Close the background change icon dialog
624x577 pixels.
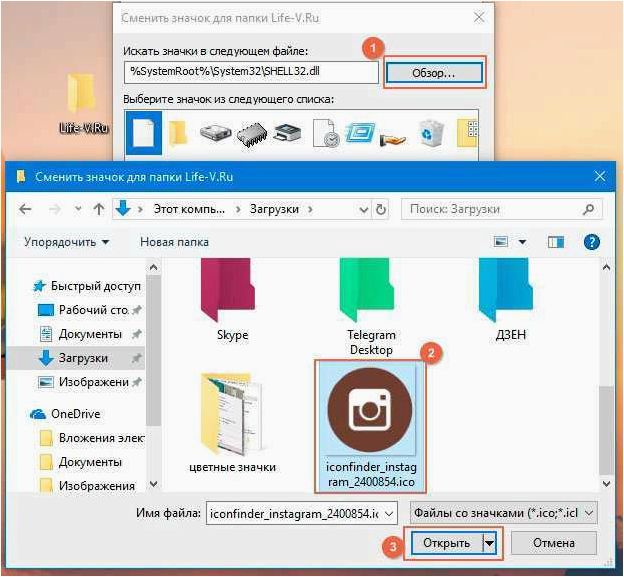tap(479, 17)
